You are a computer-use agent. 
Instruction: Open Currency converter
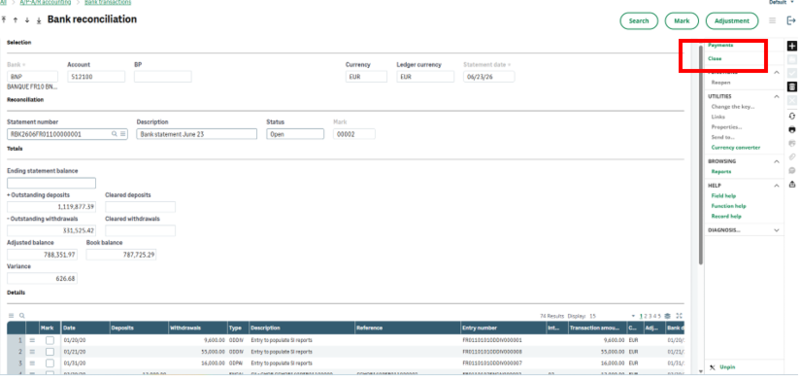[x=736, y=147]
